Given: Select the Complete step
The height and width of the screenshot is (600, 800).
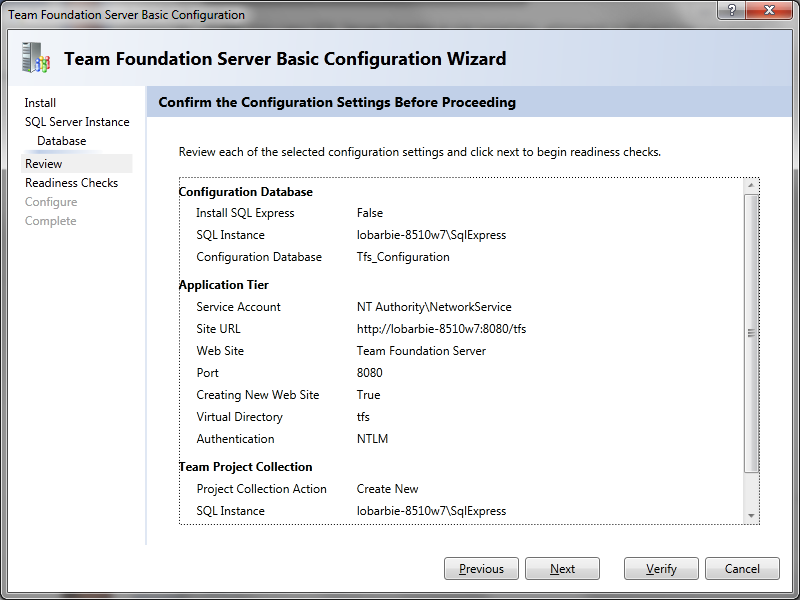Looking at the screenshot, I should point(51,221).
